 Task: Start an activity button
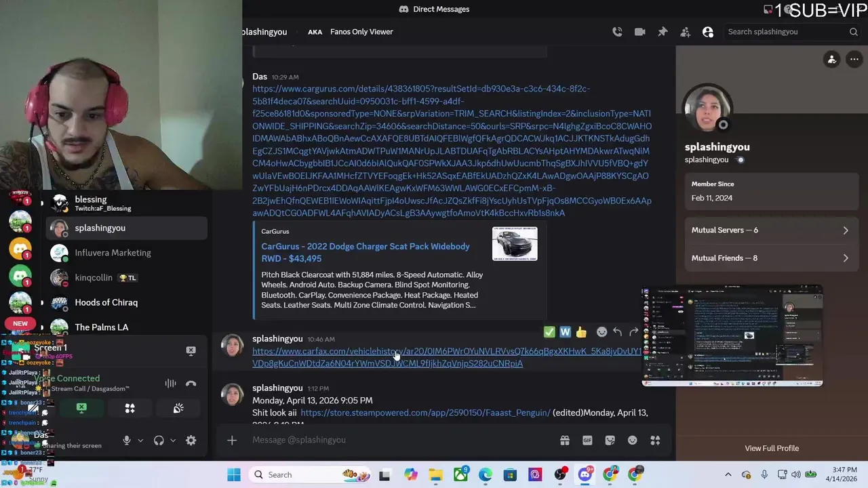coord(130,409)
